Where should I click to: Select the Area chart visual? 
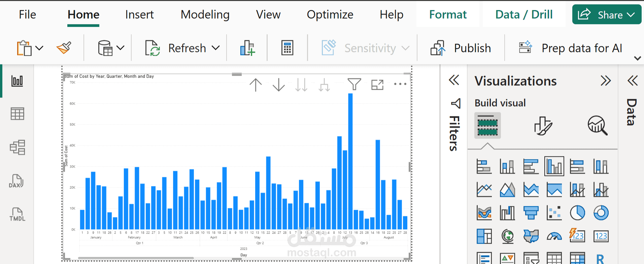507,189
